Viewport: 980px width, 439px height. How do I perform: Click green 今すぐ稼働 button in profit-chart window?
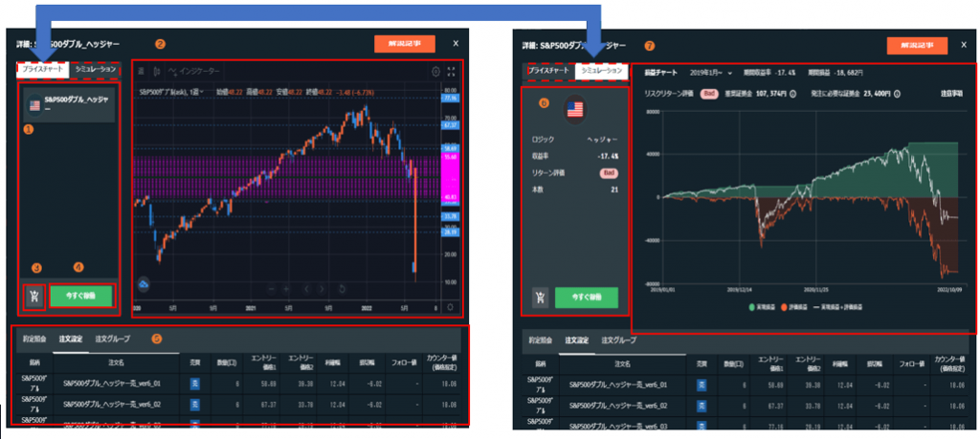[587, 297]
